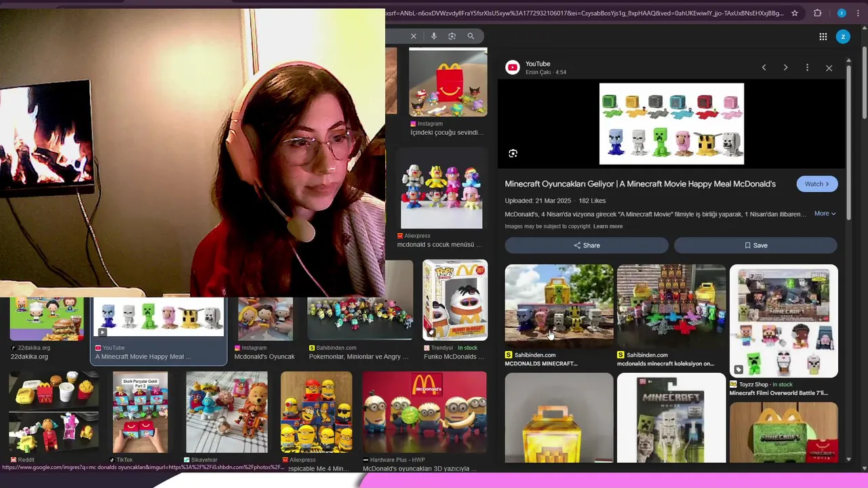Open the Aliexpress mcdonald s cocuk menüsü result
Viewport: 868px width, 488px height.
[x=441, y=188]
